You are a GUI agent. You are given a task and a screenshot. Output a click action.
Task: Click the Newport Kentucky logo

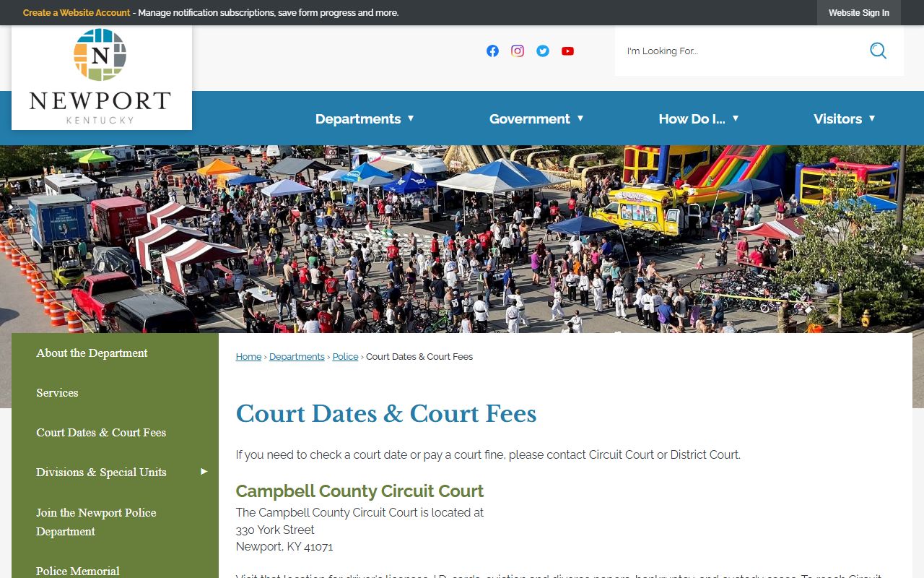101,77
